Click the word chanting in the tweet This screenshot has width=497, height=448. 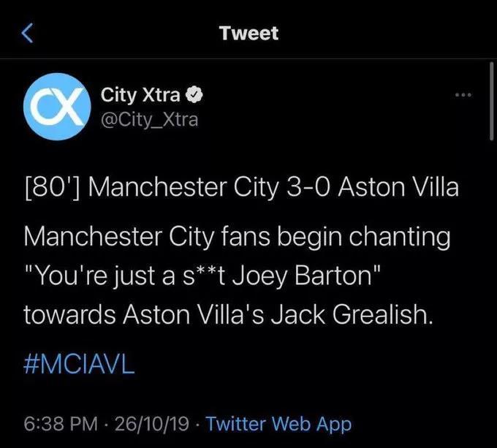400,238
